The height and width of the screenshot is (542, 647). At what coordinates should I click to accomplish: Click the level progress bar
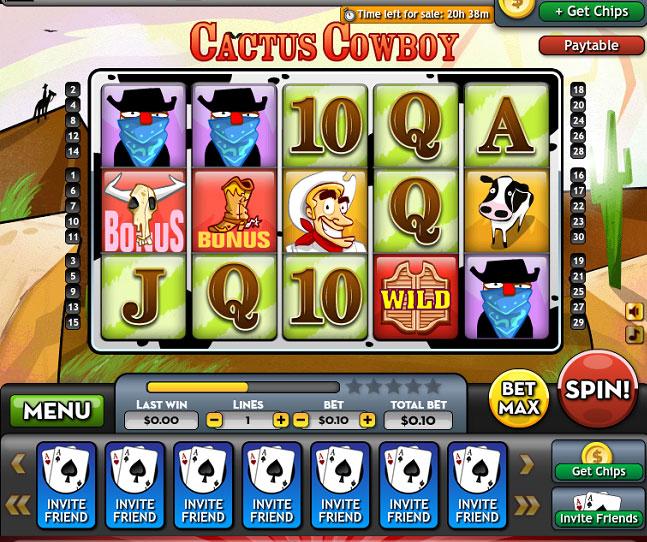[243, 387]
